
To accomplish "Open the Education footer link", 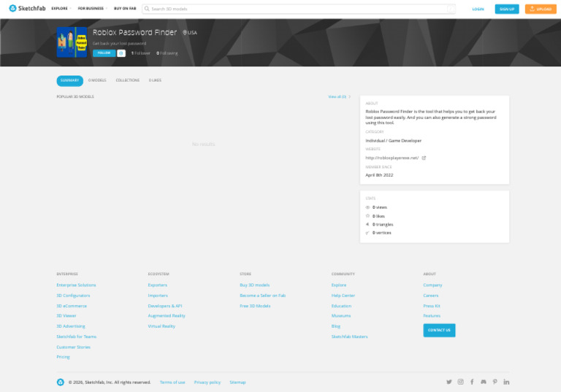I will 341,306.
